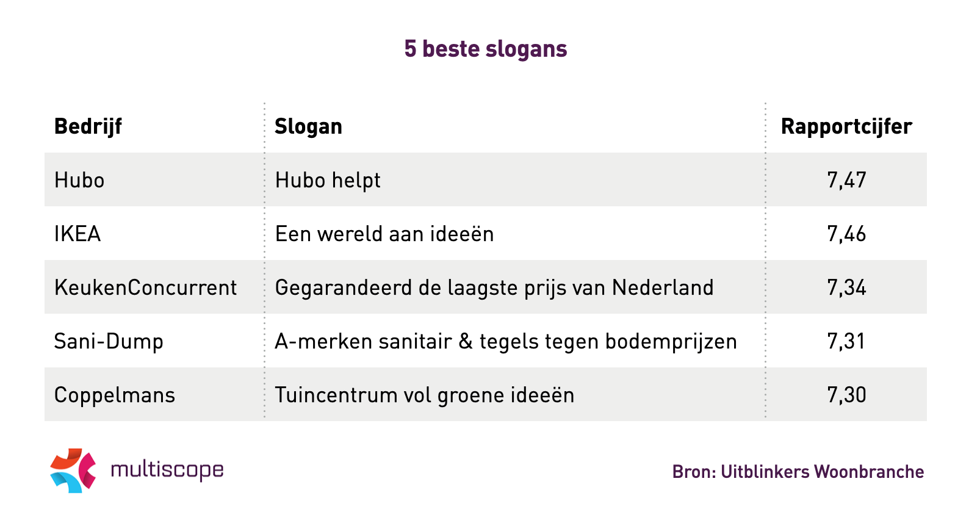Click the 'Een wereld aan ideeën' slogan
The image size is (980, 520).
click(384, 234)
